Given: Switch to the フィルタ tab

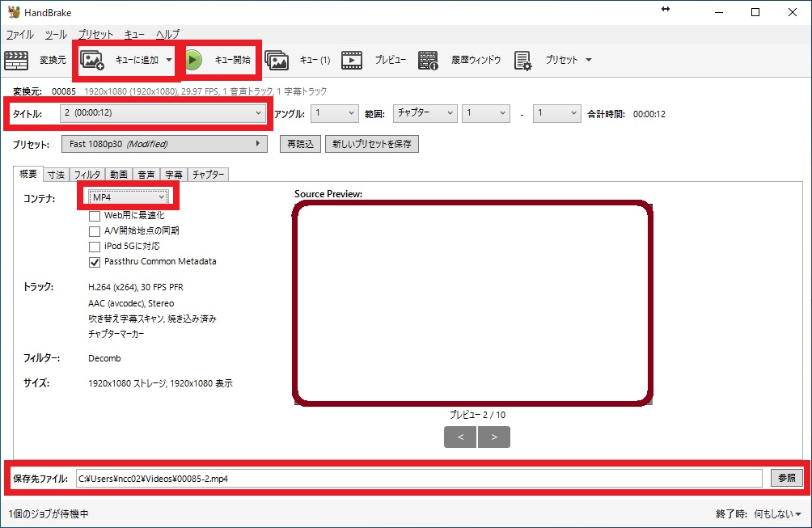Looking at the screenshot, I should (87, 175).
